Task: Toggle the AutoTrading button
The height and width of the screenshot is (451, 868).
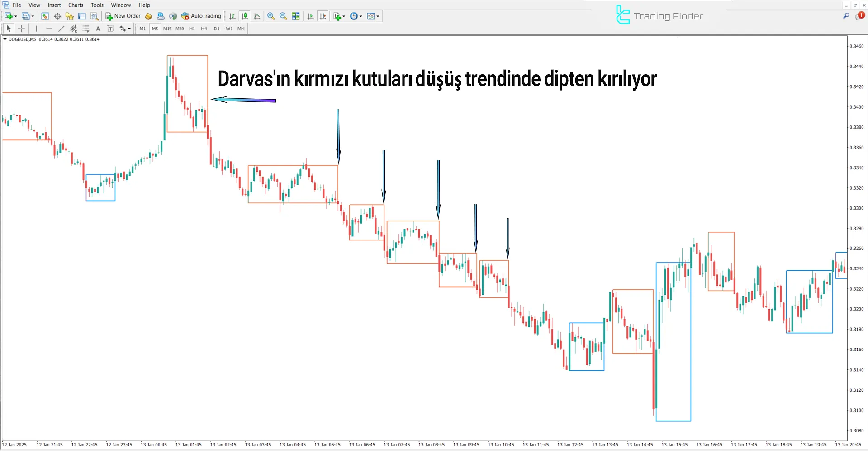Action: point(201,16)
